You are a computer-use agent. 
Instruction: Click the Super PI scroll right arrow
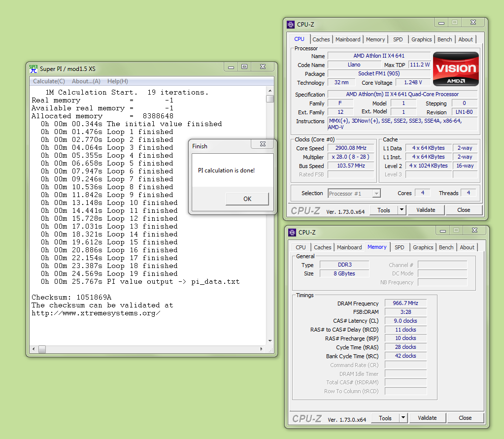pyautogui.click(x=261, y=349)
